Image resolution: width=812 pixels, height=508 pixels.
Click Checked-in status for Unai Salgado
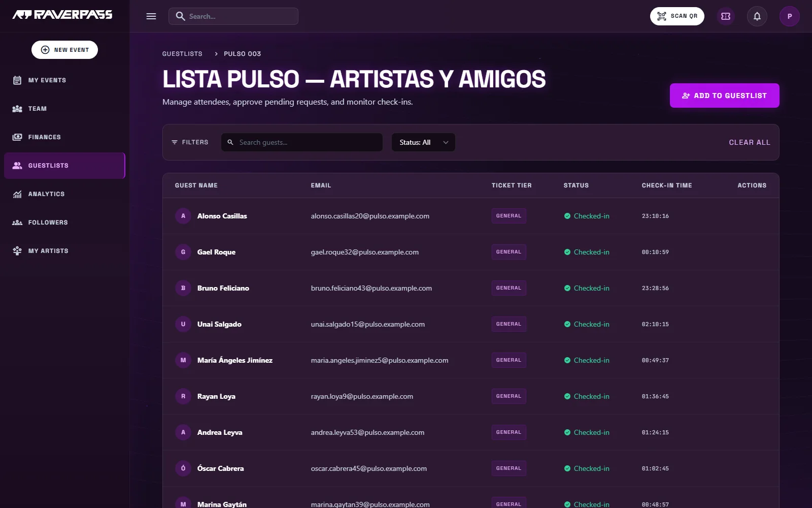[587, 324]
